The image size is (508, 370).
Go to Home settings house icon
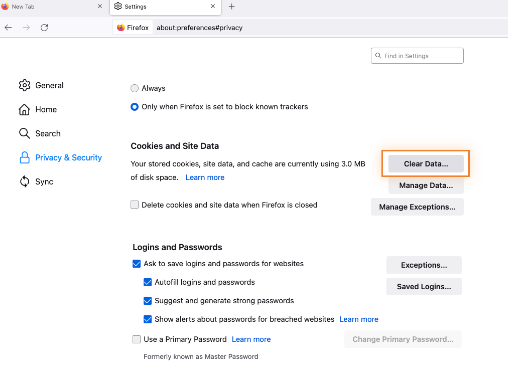click(x=24, y=109)
